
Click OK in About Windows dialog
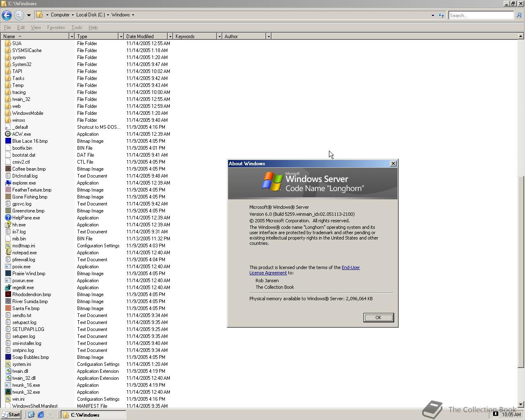coord(378,317)
